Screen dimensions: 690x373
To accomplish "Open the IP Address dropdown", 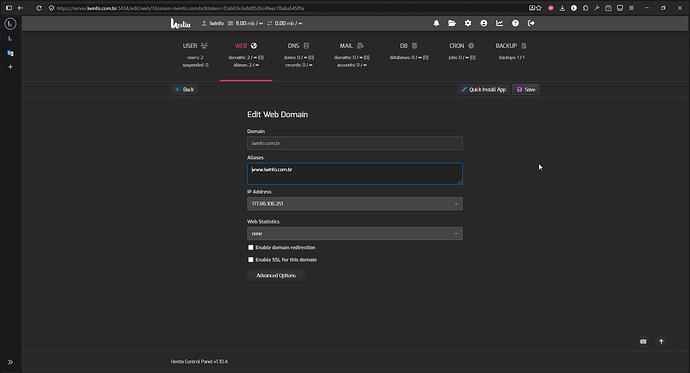I will 355,204.
